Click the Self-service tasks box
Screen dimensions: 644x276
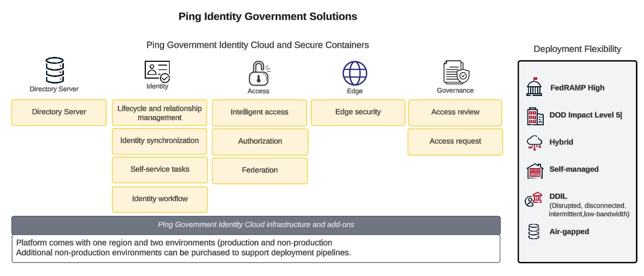coord(159,170)
